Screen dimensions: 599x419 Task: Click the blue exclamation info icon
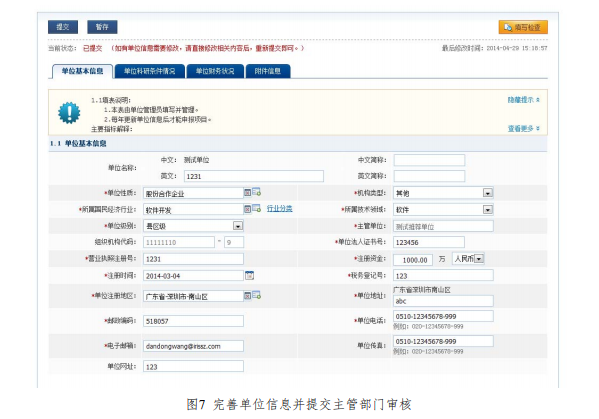pos(69,113)
